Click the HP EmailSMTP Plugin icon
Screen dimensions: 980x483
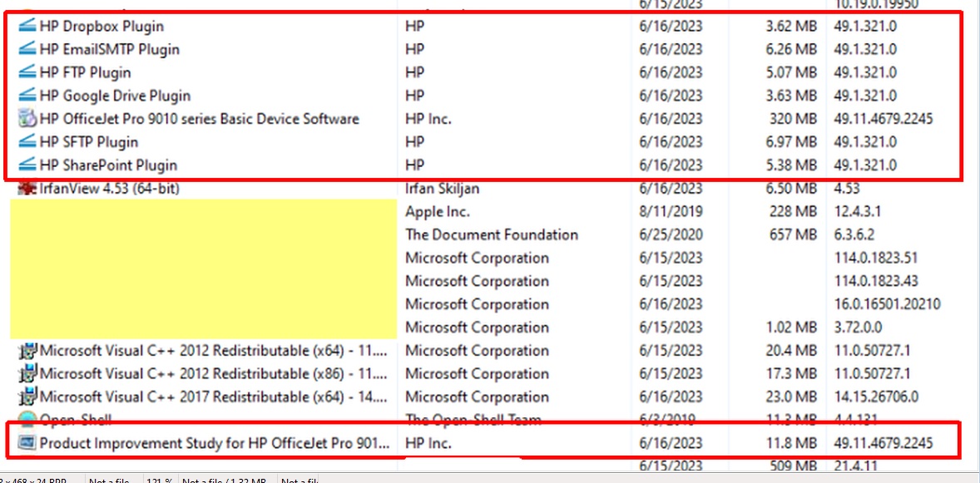tap(27, 49)
